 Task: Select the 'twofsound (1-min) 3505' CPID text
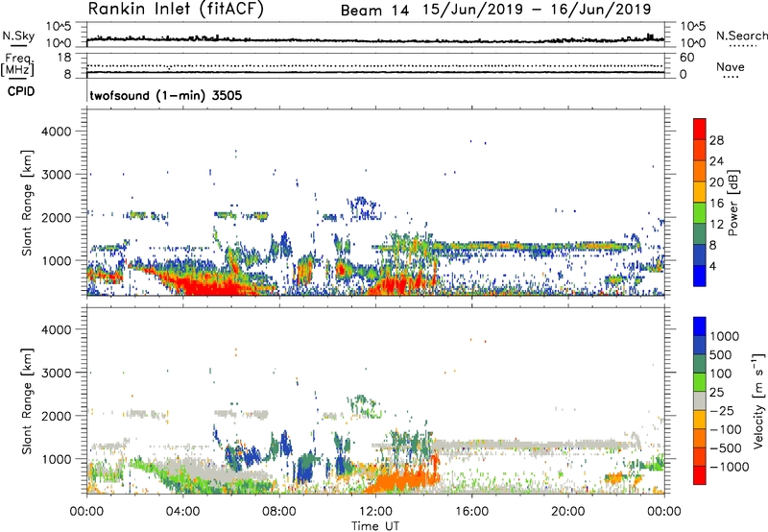click(x=165, y=95)
